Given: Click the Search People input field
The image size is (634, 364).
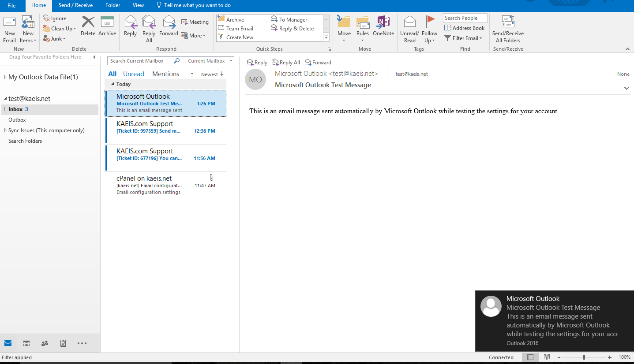Looking at the screenshot, I should [x=465, y=18].
